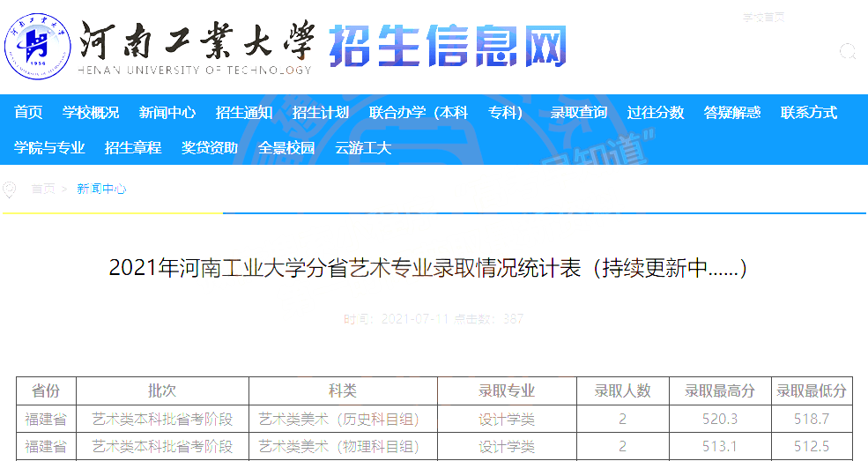Click the location pin breadcrumb icon
Screen dimensions: 868x461
pyautogui.click(x=9, y=190)
